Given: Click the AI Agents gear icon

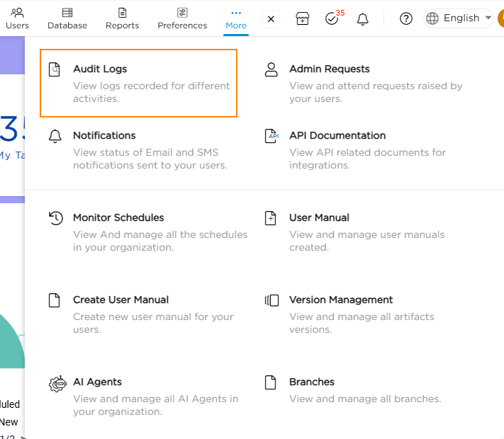Looking at the screenshot, I should pyautogui.click(x=56, y=383).
